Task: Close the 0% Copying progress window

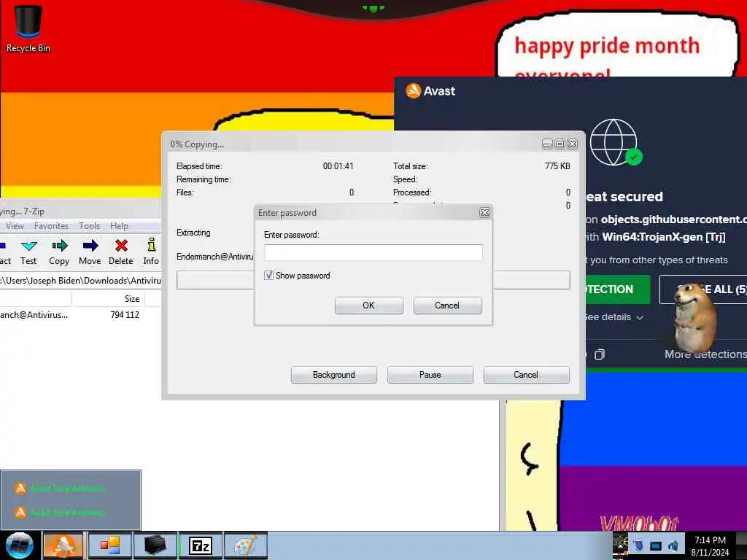Action: pos(572,144)
